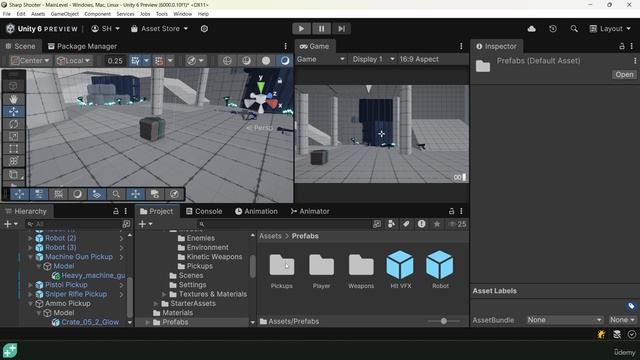Viewport: 640px width, 360px height.
Task: Click Assets breadcrumb in Project panel
Action: pos(270,236)
